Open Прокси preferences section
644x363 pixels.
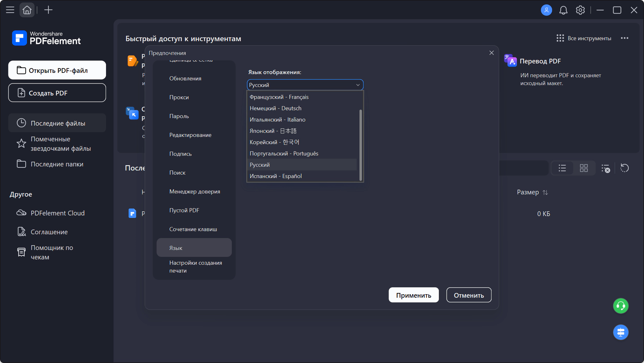(194, 97)
